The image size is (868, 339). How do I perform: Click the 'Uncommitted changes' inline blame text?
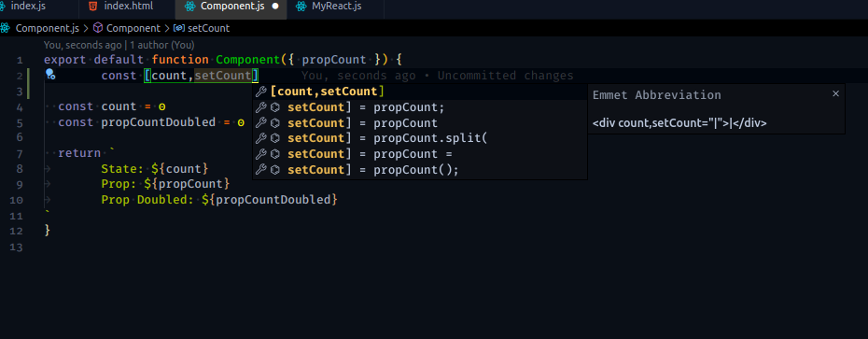pos(506,76)
